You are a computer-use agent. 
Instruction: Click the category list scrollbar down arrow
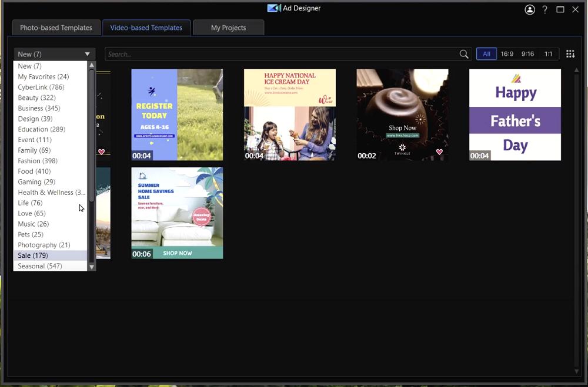coord(92,265)
